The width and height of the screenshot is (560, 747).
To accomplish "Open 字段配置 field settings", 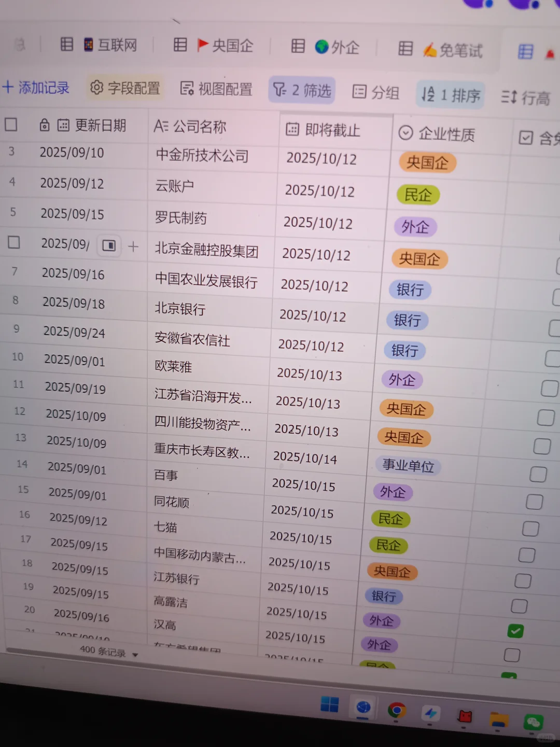I will 125,88.
